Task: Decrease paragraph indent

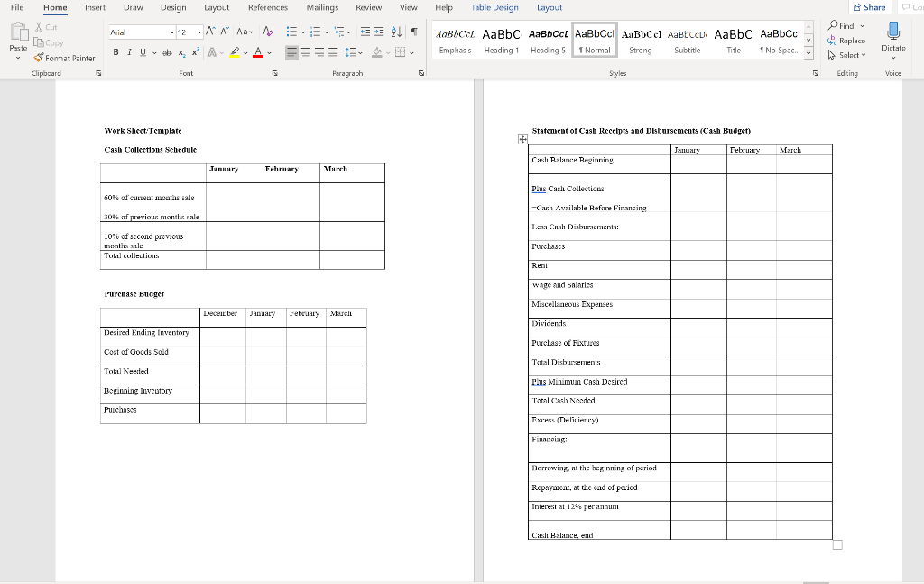Action: coord(365,32)
